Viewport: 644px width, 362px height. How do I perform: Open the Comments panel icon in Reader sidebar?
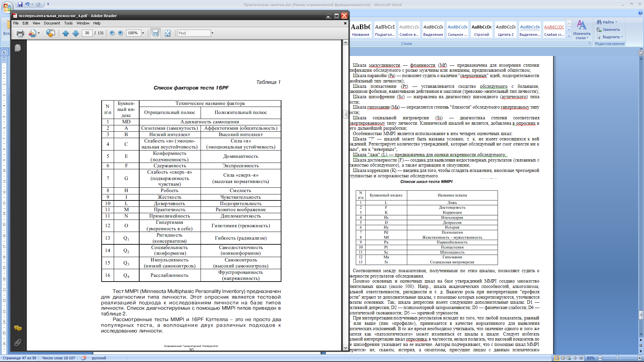tap(18, 328)
